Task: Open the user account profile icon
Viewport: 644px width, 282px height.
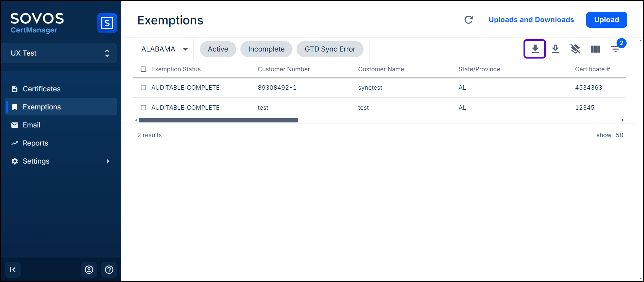Action: coord(89,270)
